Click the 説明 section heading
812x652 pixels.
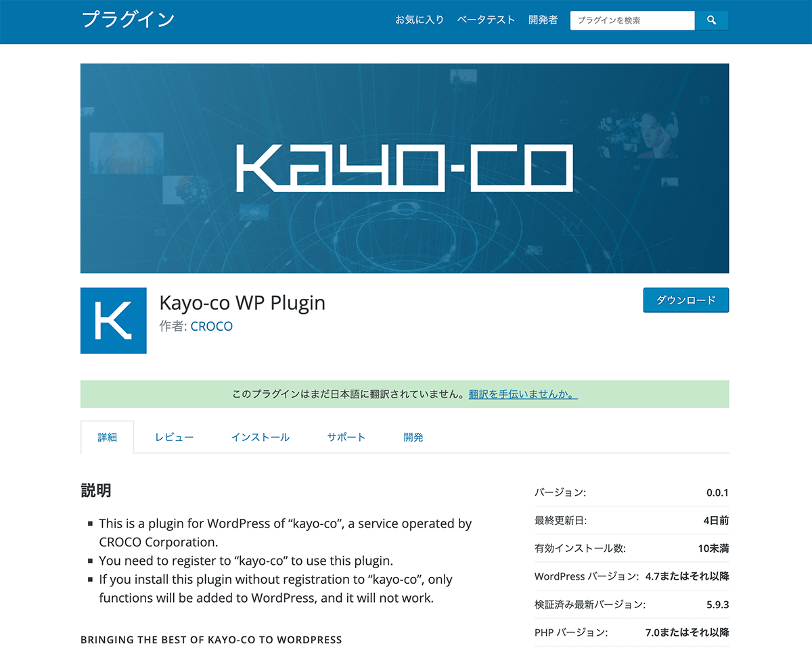(96, 491)
